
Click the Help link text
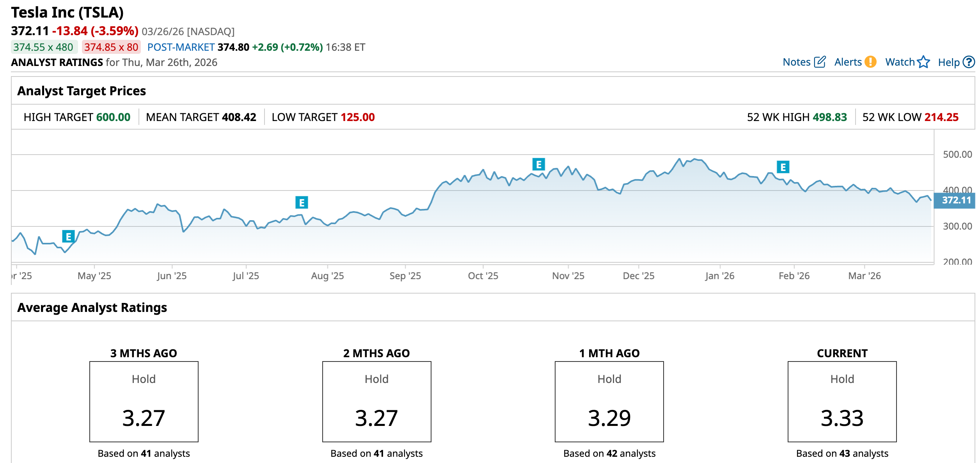pyautogui.click(x=948, y=62)
